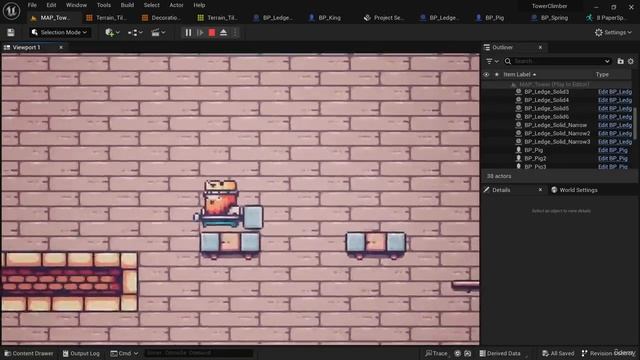The image size is (640, 360).
Task: Open the Actor menu
Action: tap(176, 5)
